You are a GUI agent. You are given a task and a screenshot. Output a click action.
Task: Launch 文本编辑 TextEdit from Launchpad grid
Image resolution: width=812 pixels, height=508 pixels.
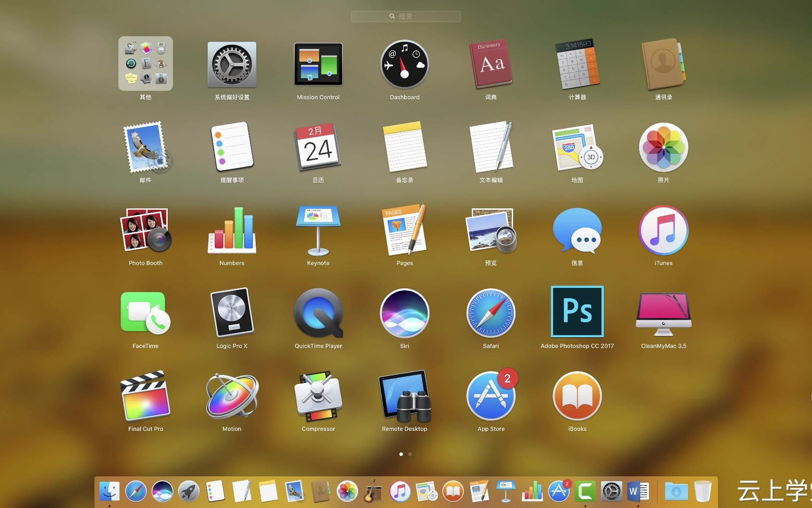[x=491, y=147]
